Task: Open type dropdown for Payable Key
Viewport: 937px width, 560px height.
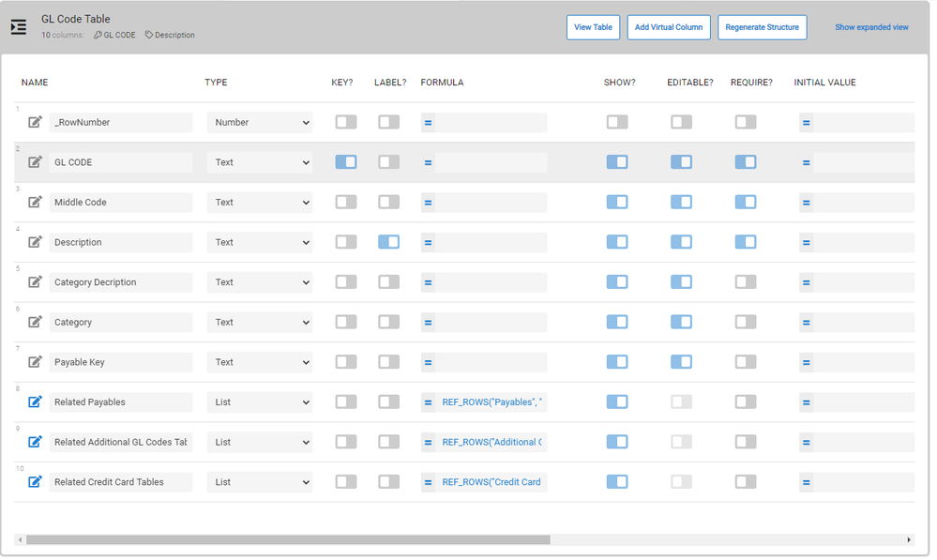Action: pyautogui.click(x=260, y=363)
